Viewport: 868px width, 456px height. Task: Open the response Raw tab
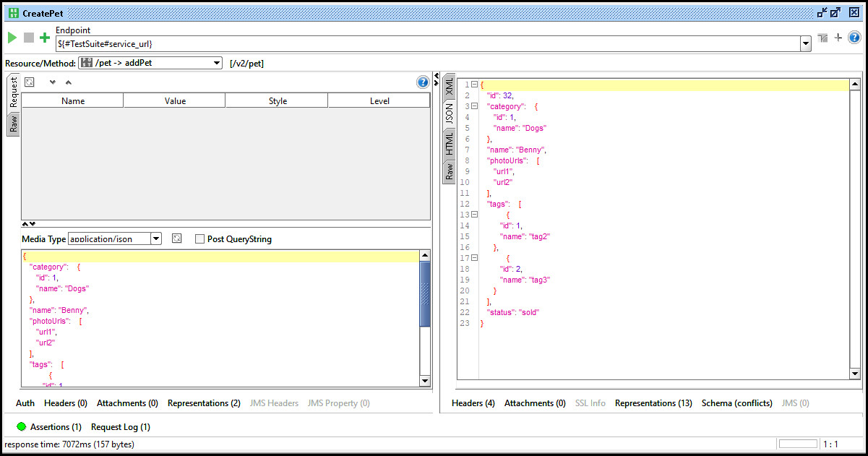click(x=449, y=171)
